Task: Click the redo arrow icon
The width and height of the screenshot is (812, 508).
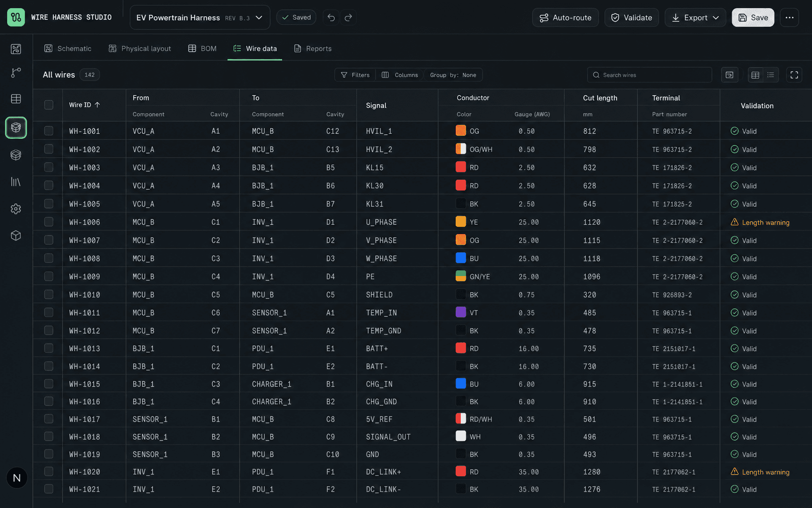Action: click(348, 17)
